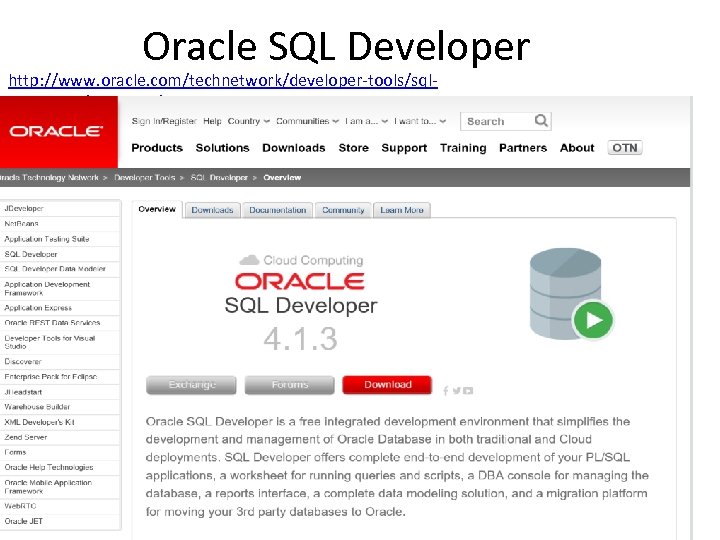Open Oracle Mobile Application Framework link
The height and width of the screenshot is (540, 720).
[60, 487]
